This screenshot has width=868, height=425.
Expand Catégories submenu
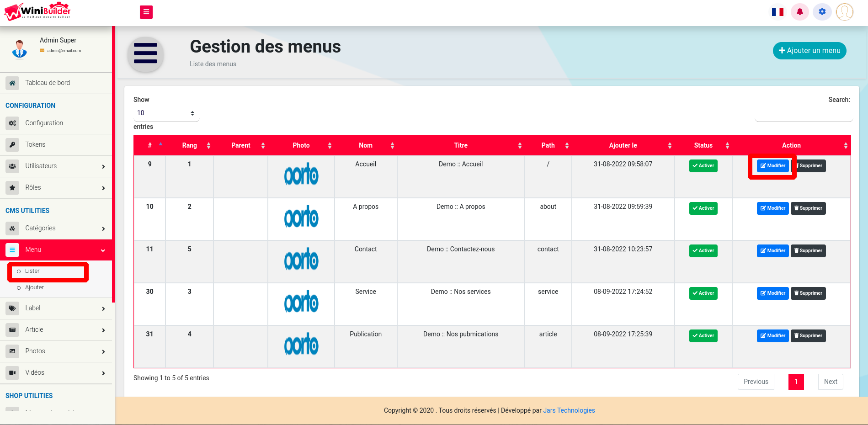click(104, 229)
